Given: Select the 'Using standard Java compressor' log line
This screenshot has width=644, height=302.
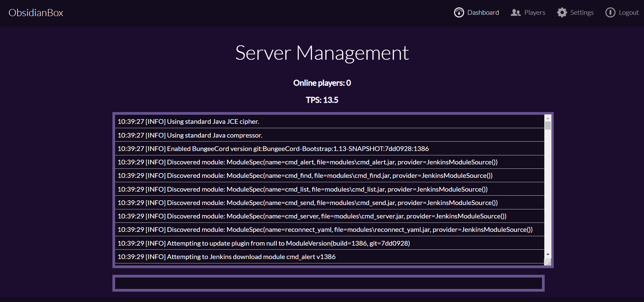Looking at the screenshot, I should click(330, 135).
